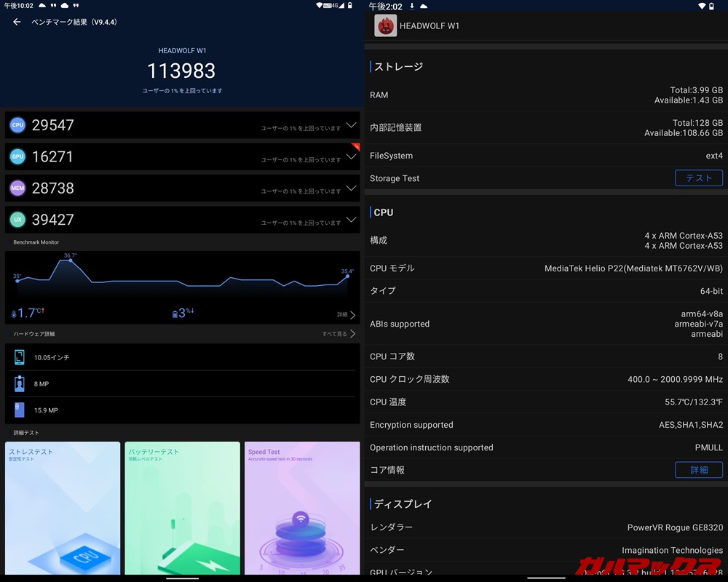The image size is (728, 582).
Task: Click the GPU score icon
Action: 17,156
